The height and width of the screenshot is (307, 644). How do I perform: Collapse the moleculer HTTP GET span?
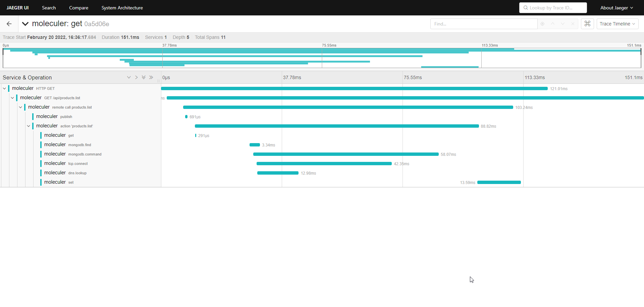4,88
